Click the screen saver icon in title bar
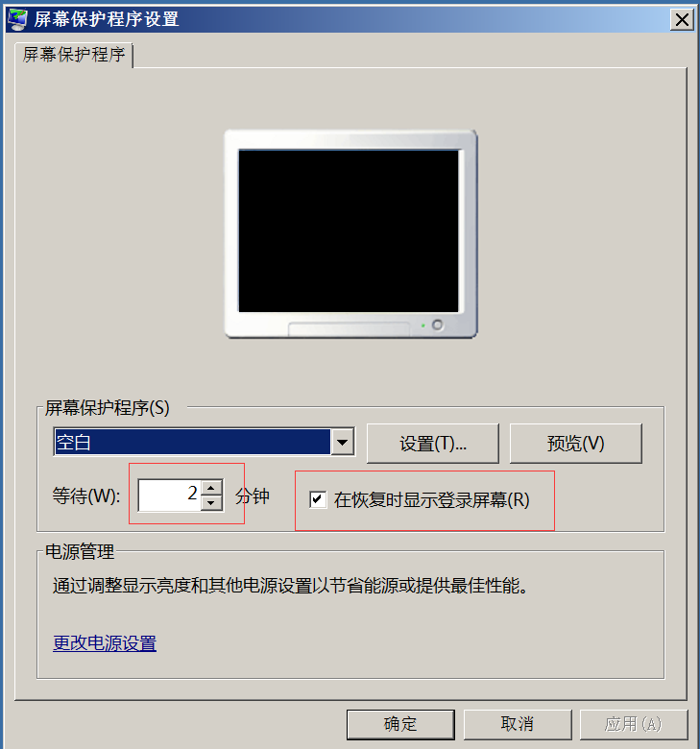This screenshot has width=700, height=749. pos(18,19)
